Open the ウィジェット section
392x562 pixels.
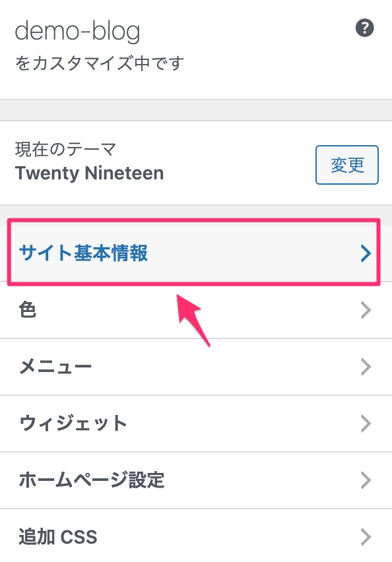coord(196,423)
